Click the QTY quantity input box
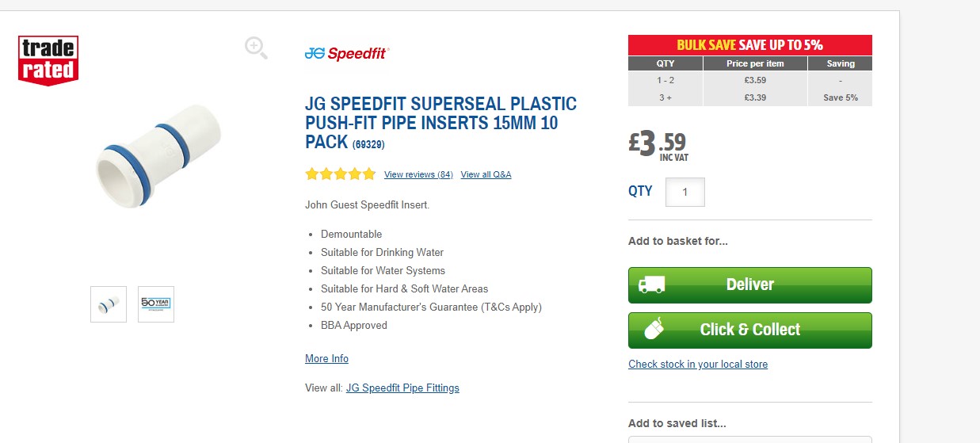The height and width of the screenshot is (443, 980). (684, 193)
